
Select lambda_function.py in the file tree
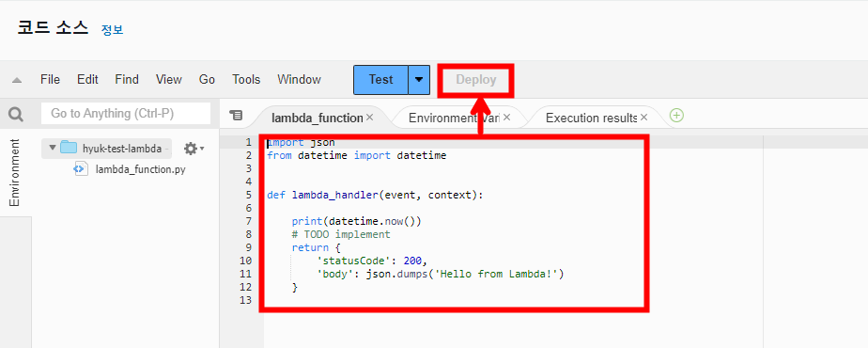point(141,169)
